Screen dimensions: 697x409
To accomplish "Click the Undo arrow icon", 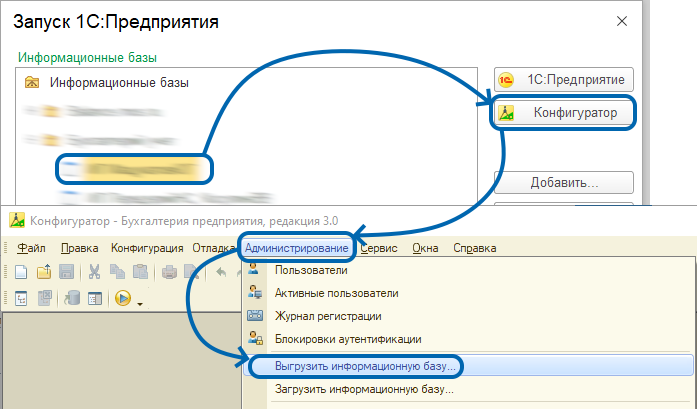I will point(221,272).
